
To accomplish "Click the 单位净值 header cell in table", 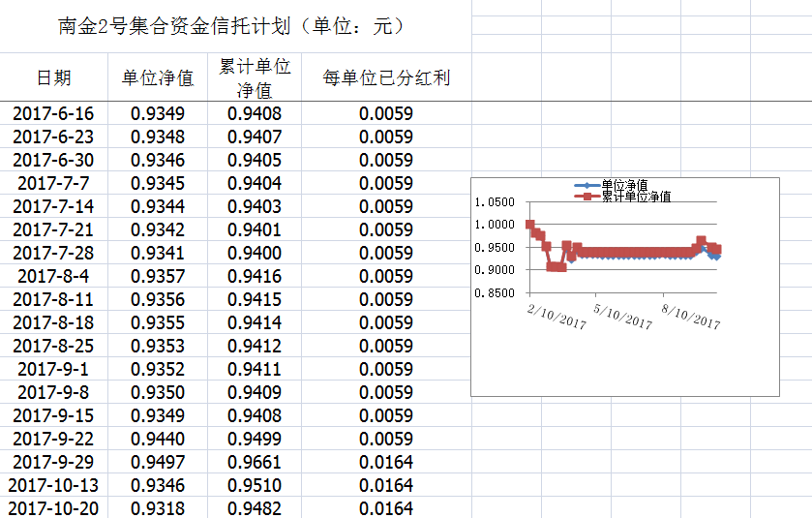I will (158, 77).
